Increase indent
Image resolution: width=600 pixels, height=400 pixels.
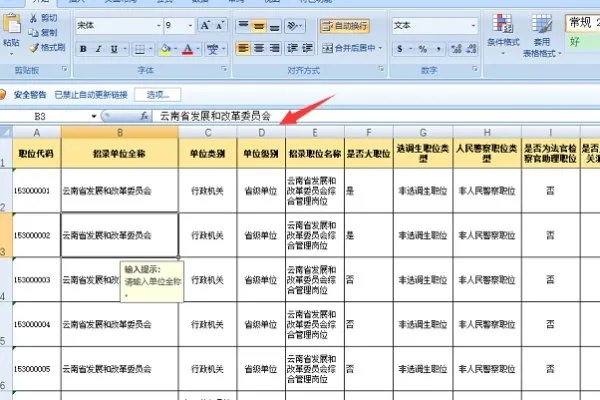[x=307, y=48]
